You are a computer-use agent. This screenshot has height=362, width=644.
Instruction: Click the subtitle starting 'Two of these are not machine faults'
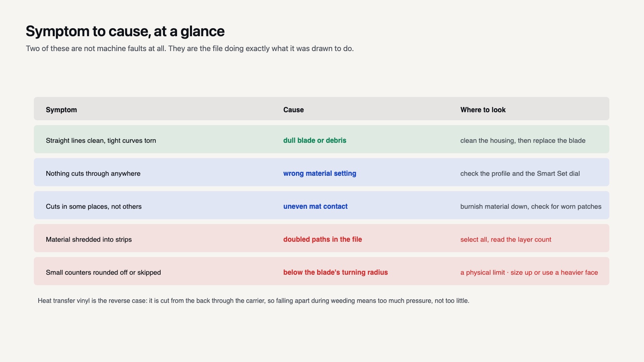tap(190, 49)
